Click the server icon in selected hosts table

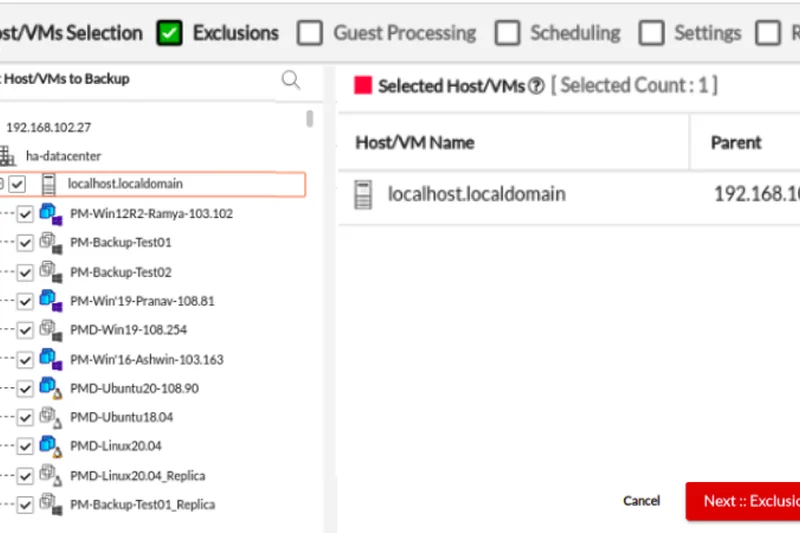[x=364, y=194]
